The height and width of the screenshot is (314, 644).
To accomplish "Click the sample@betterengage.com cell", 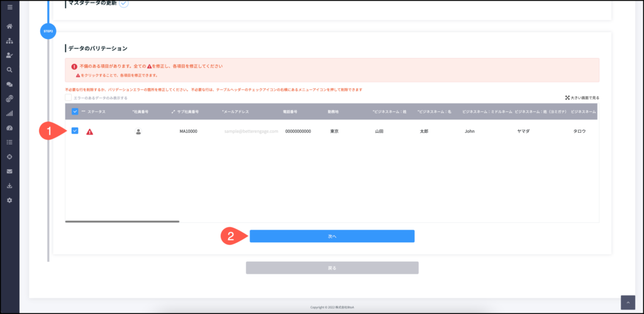I will [x=252, y=132].
